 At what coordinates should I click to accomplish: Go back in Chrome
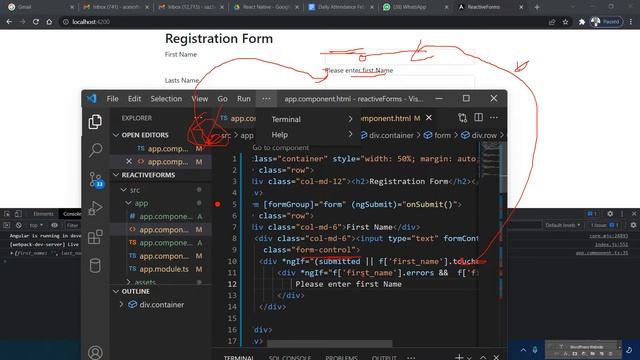pos(9,22)
